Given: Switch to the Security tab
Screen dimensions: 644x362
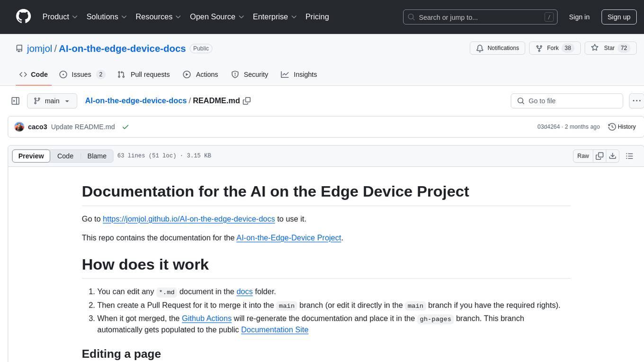Looking at the screenshot, I should 250,74.
